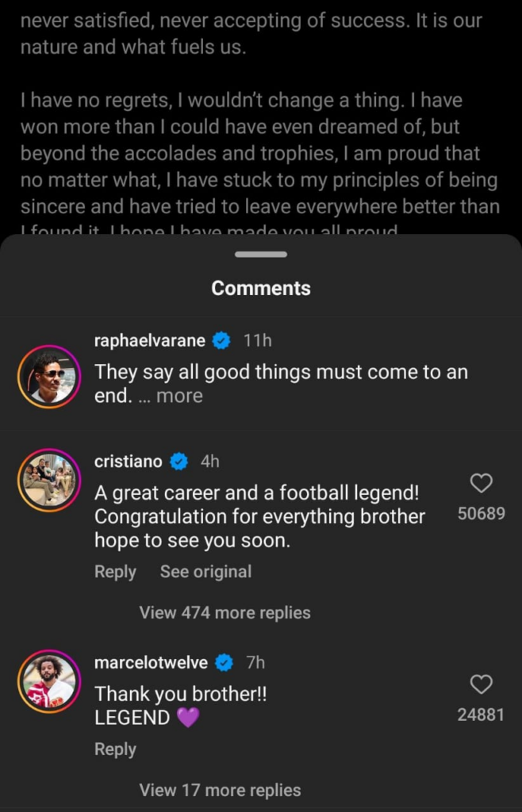Click raphaelvarane's verified badge
Viewport: 522px width, 812px height.
click(221, 341)
